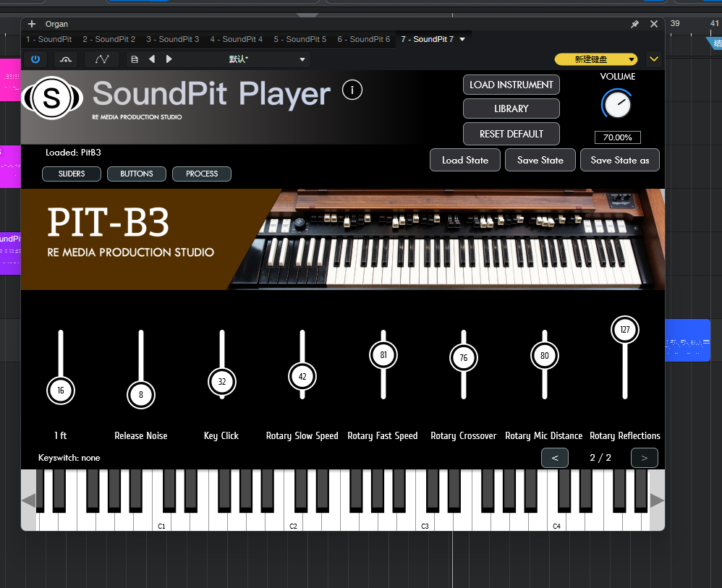This screenshot has width=722, height=588.
Task: Click the Release Noise slider handle
Action: coord(141,395)
